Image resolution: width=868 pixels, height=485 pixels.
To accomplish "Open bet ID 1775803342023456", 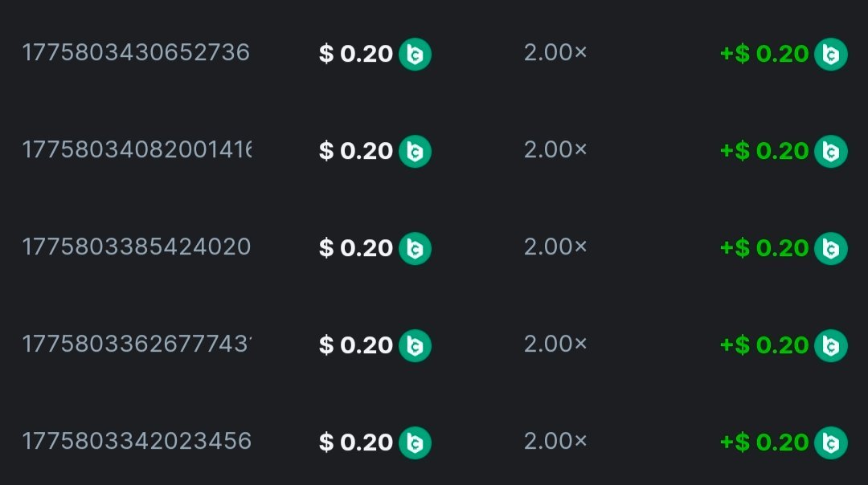I will coord(136,442).
